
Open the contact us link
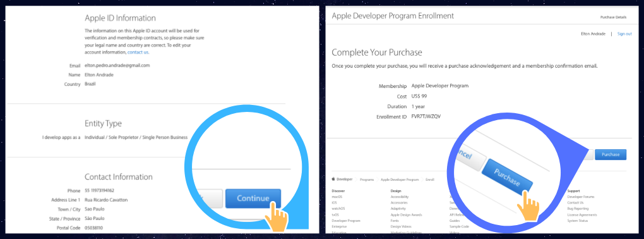(138, 52)
